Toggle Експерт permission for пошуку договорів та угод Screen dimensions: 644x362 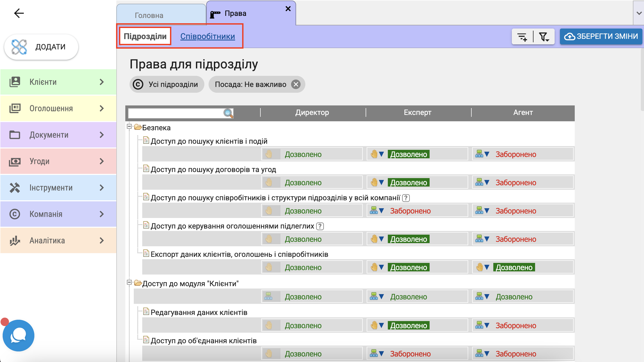coord(408,183)
